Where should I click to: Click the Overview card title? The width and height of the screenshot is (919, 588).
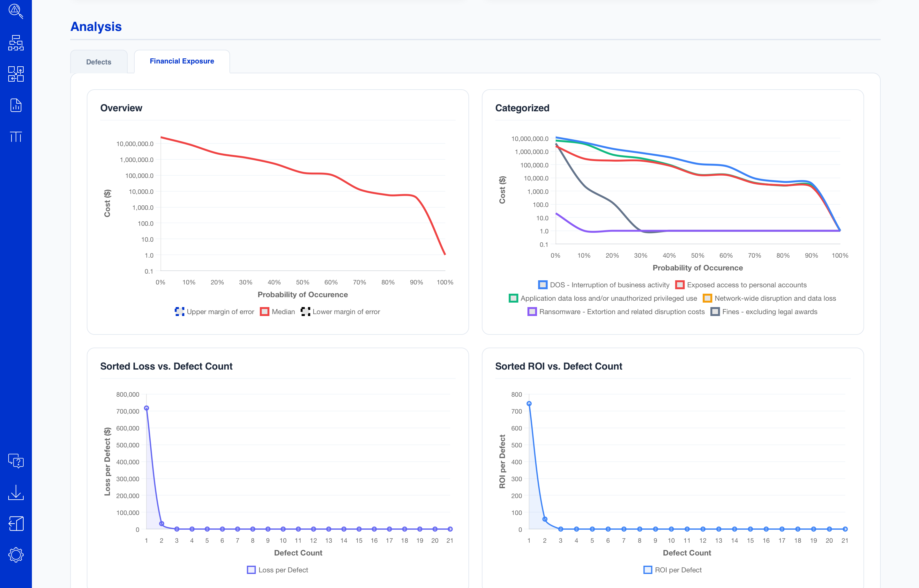(x=121, y=108)
